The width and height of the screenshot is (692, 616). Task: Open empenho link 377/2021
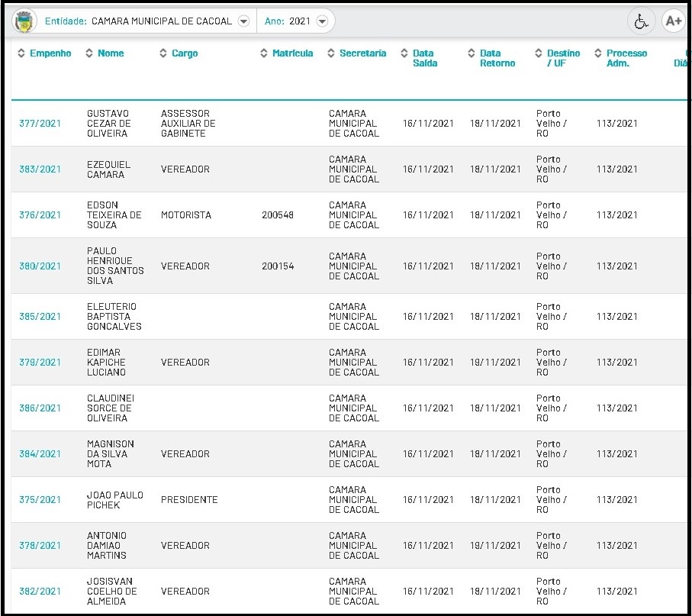pos(40,124)
